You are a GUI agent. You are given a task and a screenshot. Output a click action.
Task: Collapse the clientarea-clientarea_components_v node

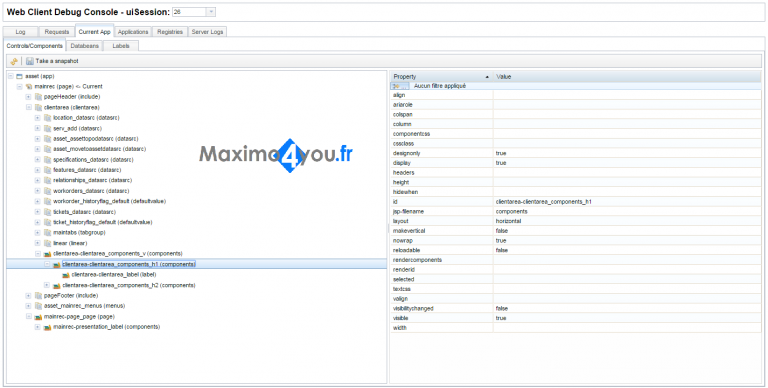pos(38,254)
